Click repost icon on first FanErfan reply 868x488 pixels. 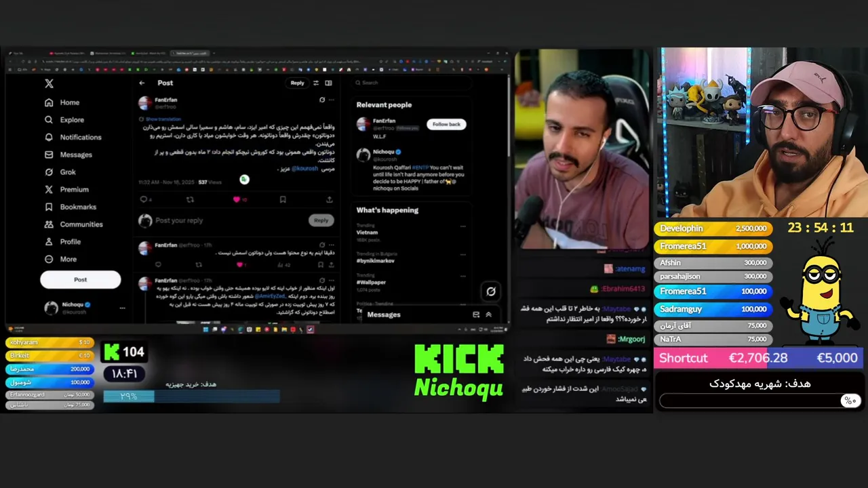point(199,264)
